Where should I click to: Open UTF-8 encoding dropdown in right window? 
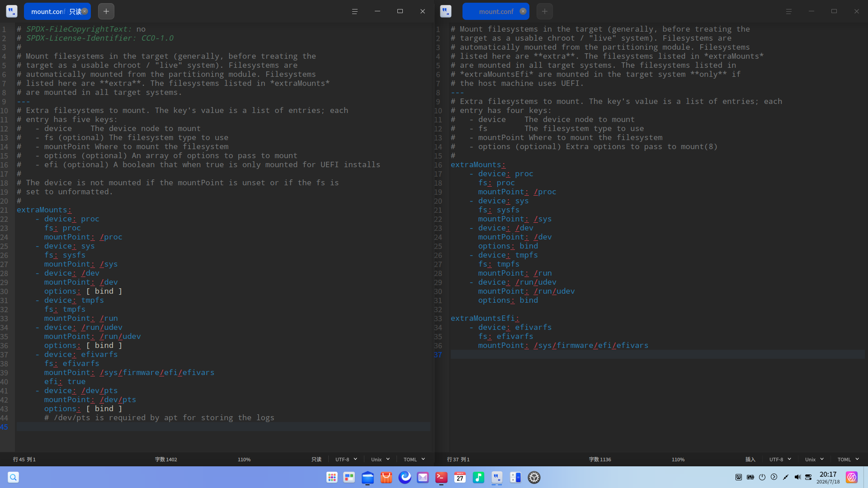780,459
